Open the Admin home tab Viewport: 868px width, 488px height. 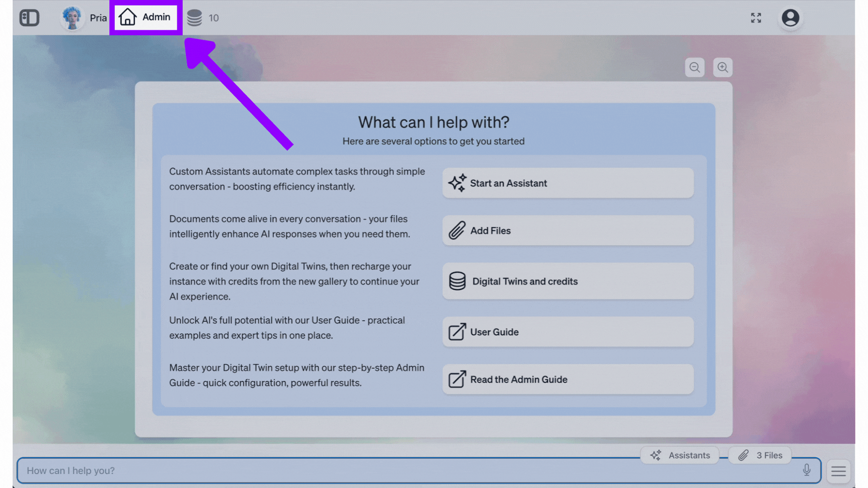coord(146,17)
